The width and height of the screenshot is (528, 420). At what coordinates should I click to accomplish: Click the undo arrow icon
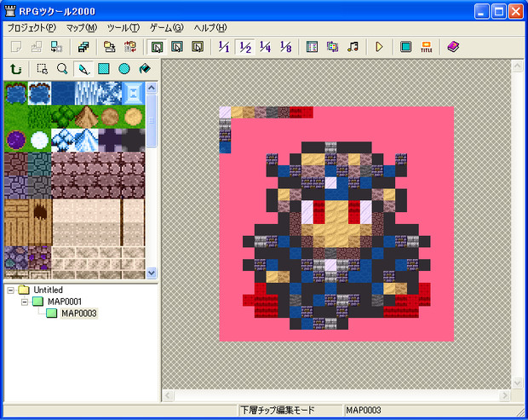14,68
